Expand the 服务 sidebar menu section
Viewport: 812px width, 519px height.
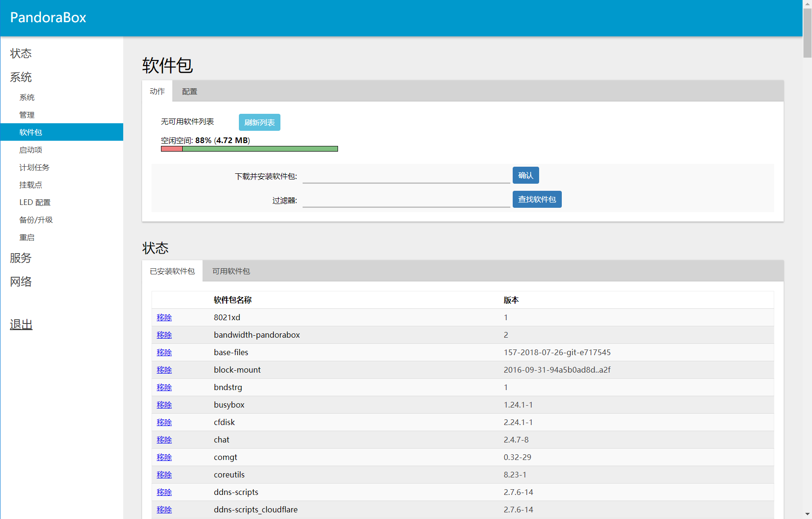21,258
